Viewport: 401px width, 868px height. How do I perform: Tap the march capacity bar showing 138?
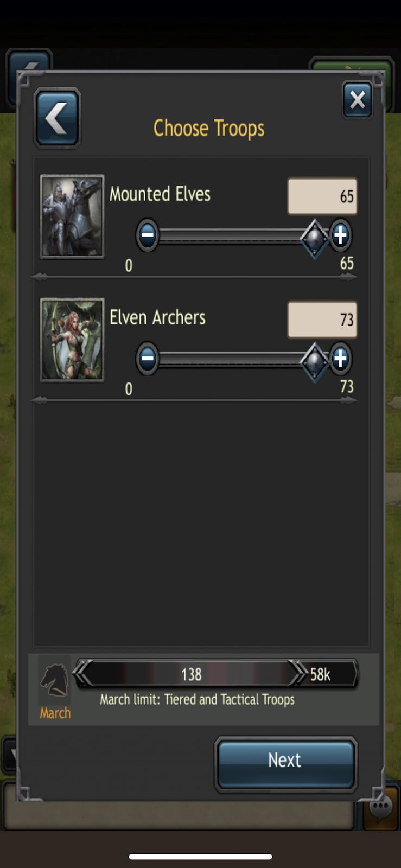[x=190, y=674]
